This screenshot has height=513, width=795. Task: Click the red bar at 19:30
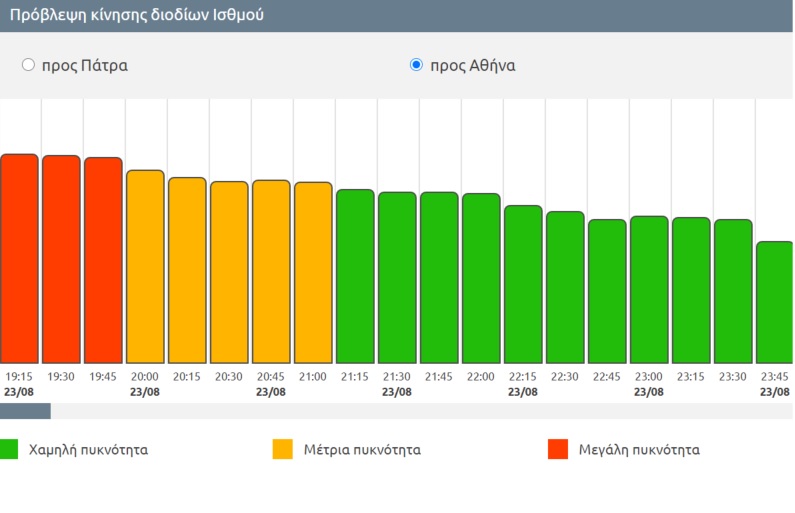pos(61,259)
